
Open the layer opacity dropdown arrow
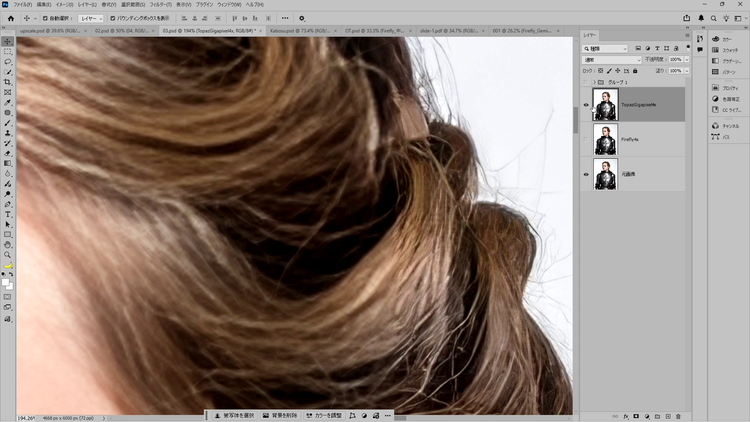[685, 60]
